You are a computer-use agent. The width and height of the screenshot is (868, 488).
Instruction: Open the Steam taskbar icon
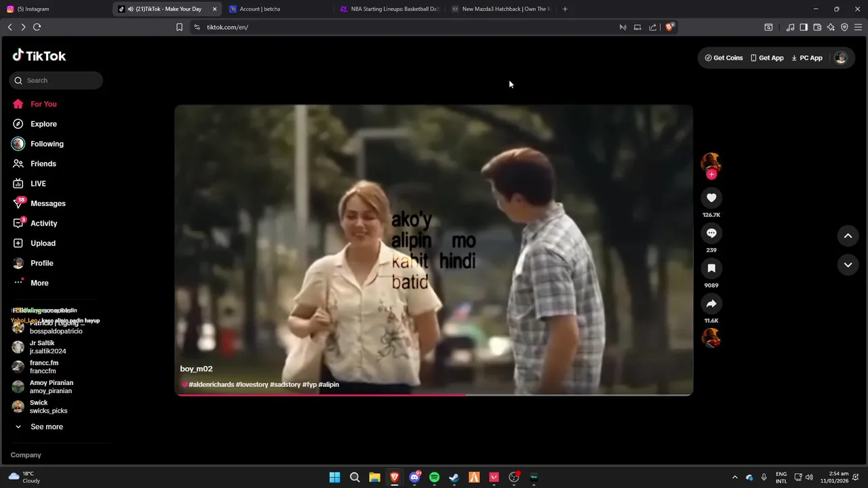(454, 477)
